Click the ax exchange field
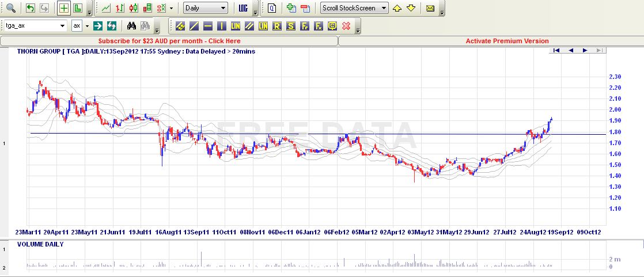This screenshot has width=644, height=277. coord(77,25)
